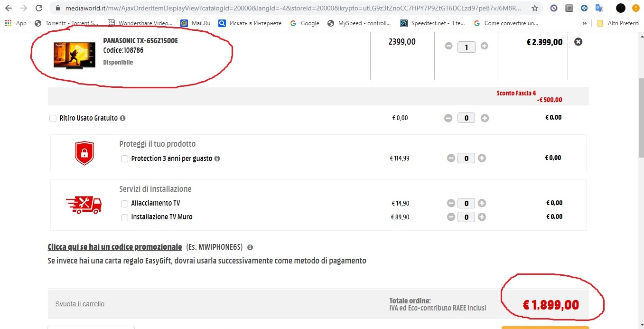Image resolution: width=644 pixels, height=329 pixels.
Task: Click the € 89,90 wall installation price
Action: click(400, 217)
